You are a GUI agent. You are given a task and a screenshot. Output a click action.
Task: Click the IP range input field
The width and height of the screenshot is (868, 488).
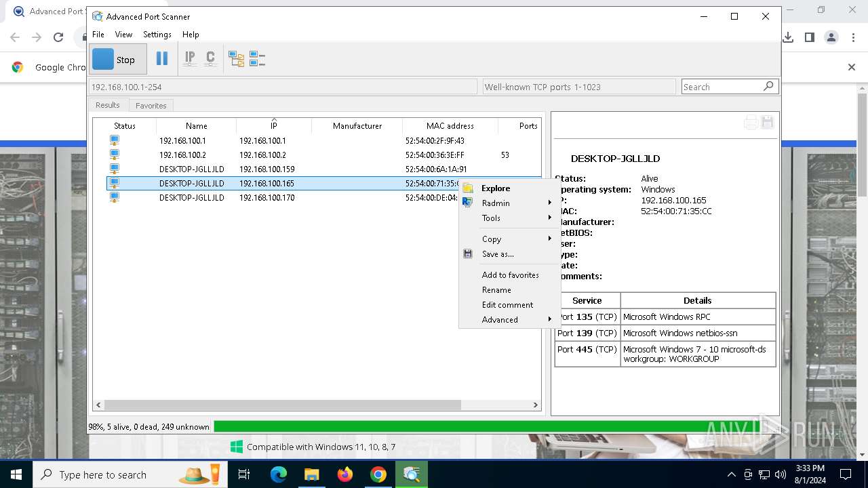click(283, 87)
